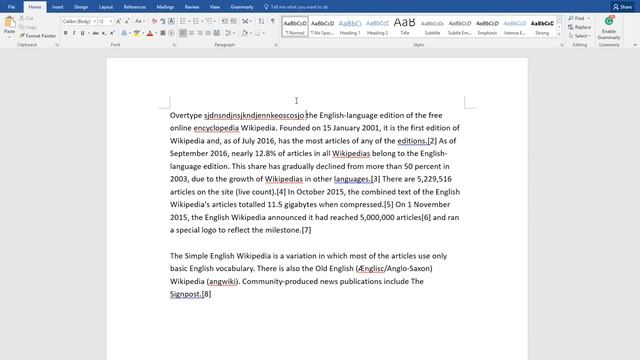Open text highlight color dropdown arrow

(x=143, y=33)
